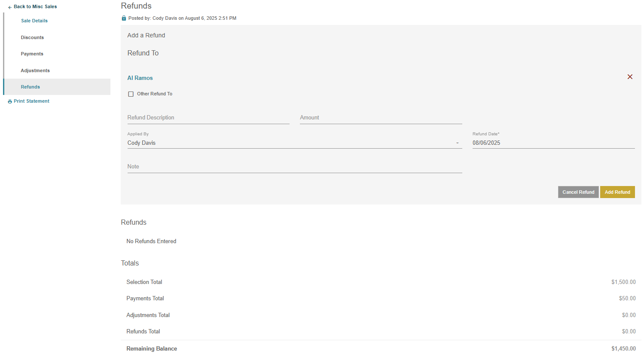
Task: Go to the Discounts section
Action: click(x=32, y=37)
